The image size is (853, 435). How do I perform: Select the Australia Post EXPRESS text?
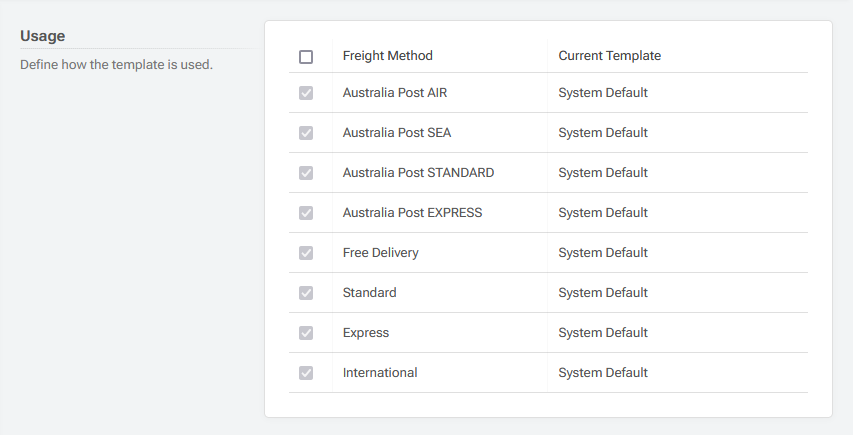point(412,213)
